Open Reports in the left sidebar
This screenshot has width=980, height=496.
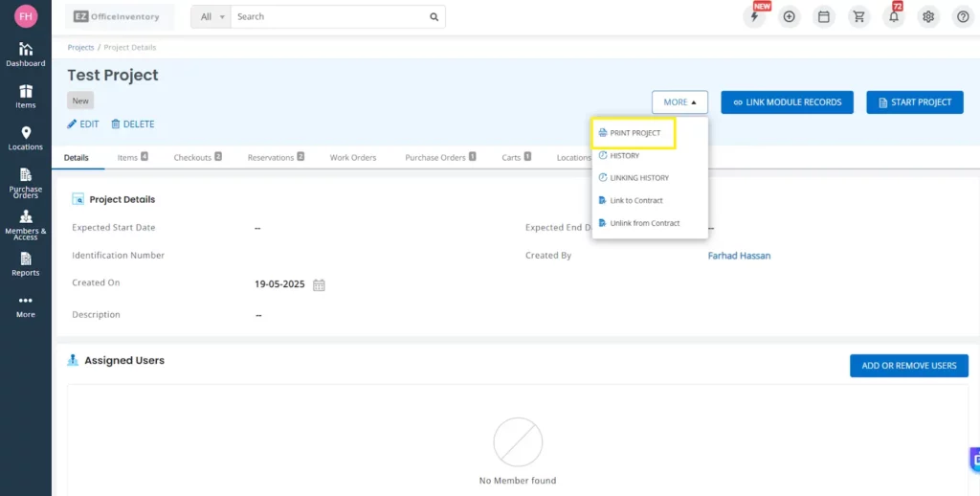click(x=26, y=264)
